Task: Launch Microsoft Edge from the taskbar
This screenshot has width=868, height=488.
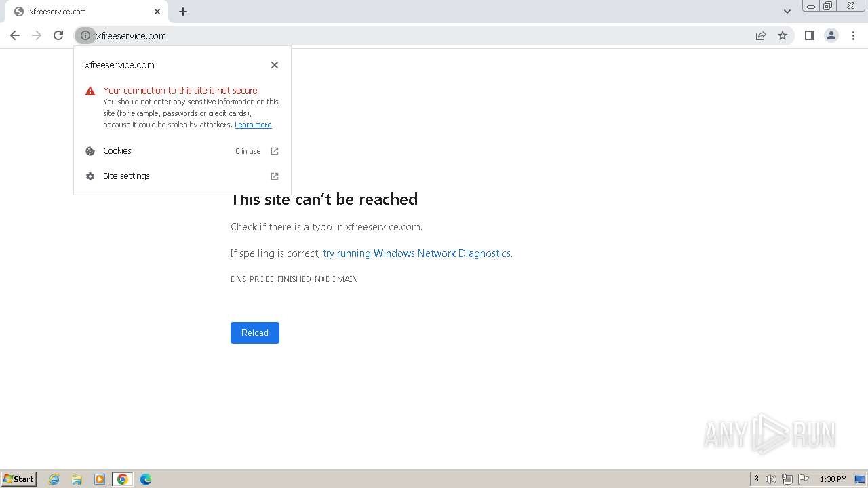Action: pos(146,479)
